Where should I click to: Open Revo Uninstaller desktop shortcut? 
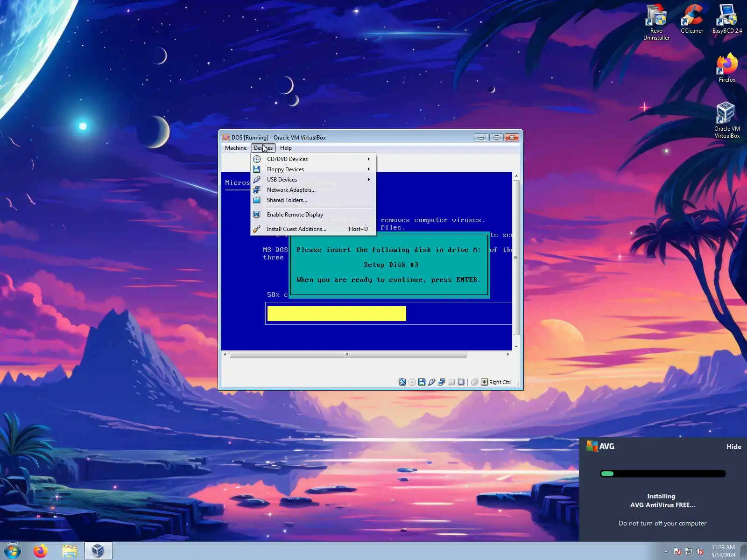coord(656,22)
